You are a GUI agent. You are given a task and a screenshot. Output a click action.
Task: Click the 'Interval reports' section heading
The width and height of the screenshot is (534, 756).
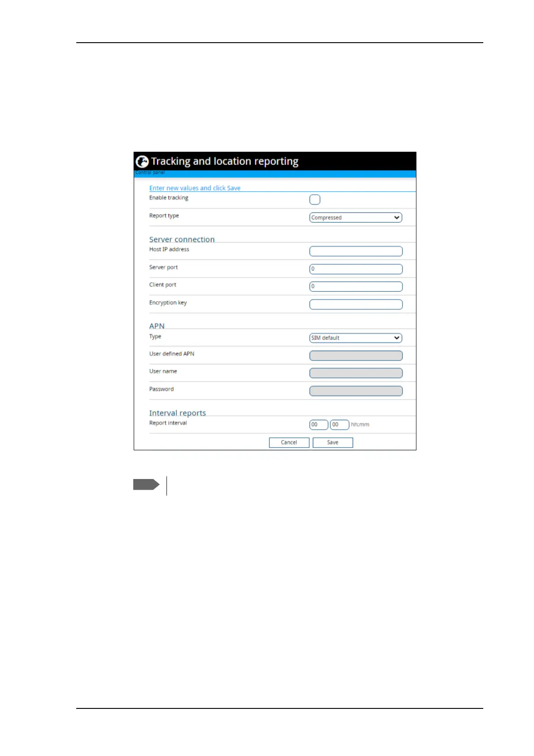pos(177,413)
